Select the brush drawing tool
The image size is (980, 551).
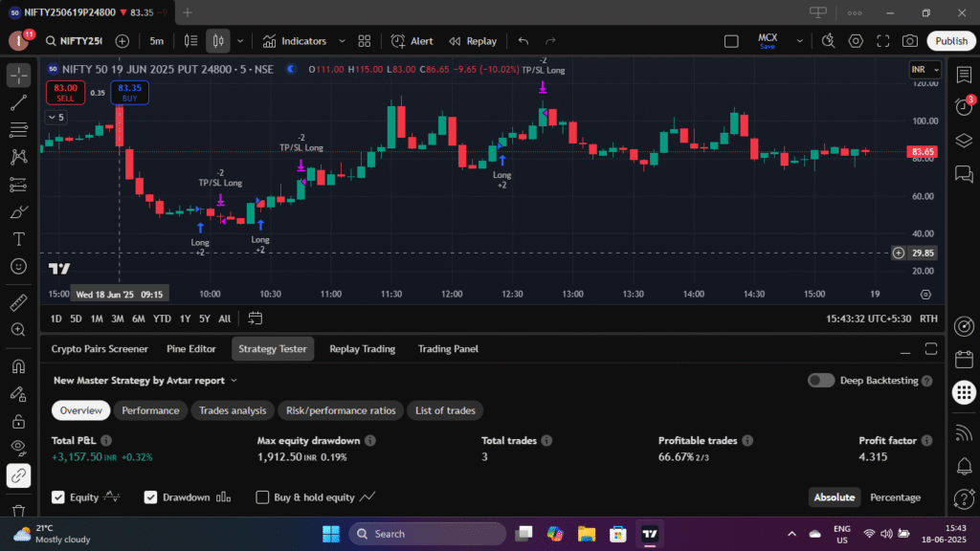coord(19,211)
